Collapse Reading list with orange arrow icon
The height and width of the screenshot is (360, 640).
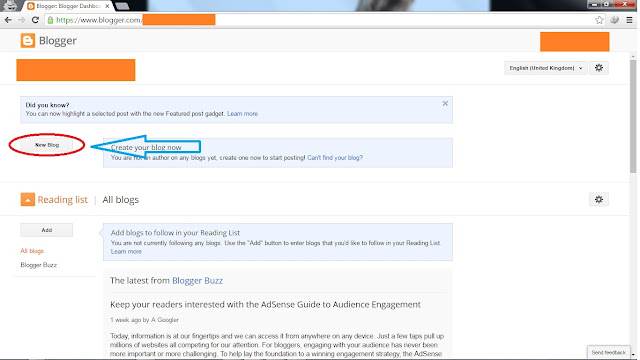coord(28,200)
